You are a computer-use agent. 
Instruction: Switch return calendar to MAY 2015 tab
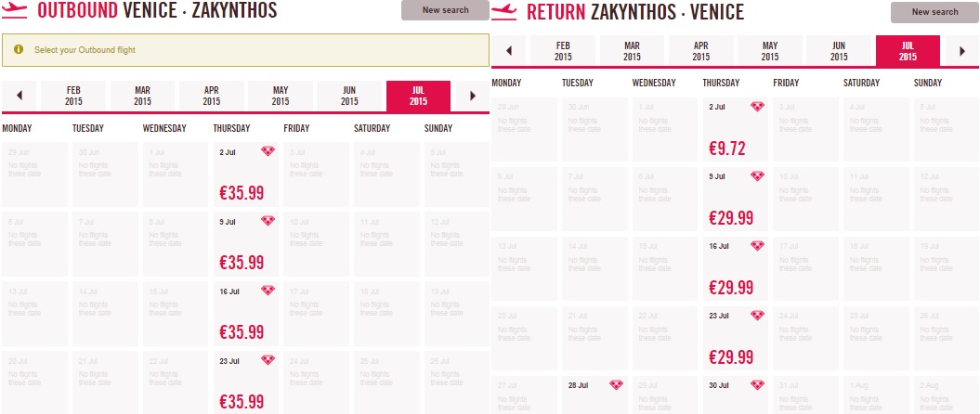click(x=769, y=51)
